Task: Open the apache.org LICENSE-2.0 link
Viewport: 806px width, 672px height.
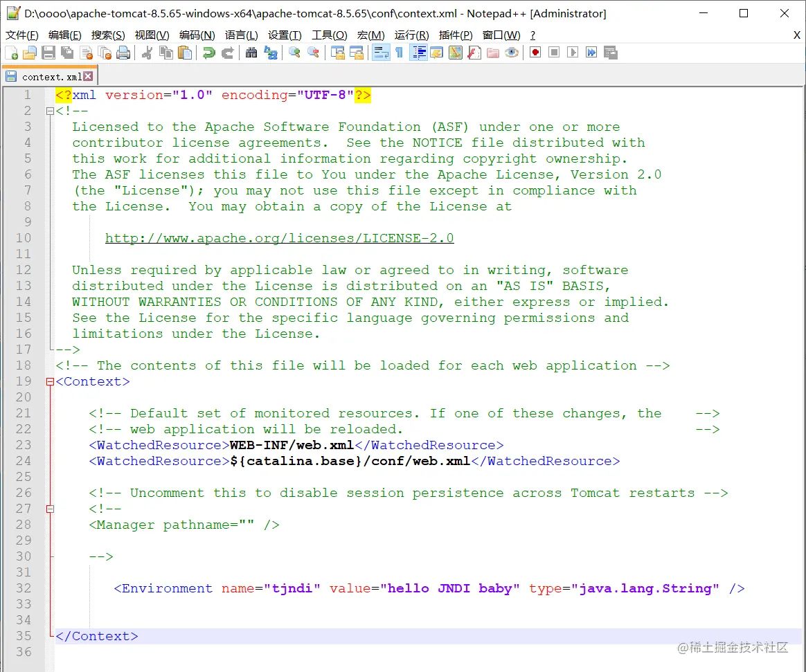Action: click(x=279, y=238)
